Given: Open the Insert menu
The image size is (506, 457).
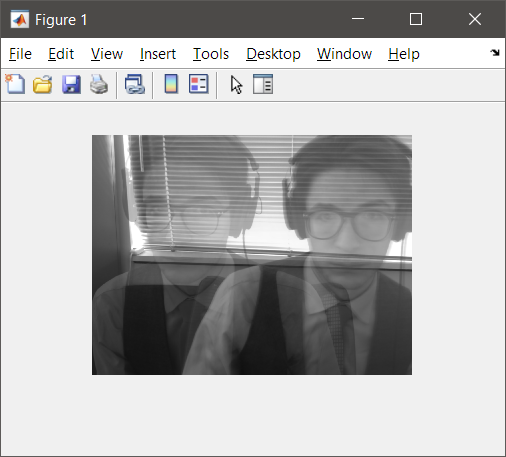Looking at the screenshot, I should pos(158,54).
